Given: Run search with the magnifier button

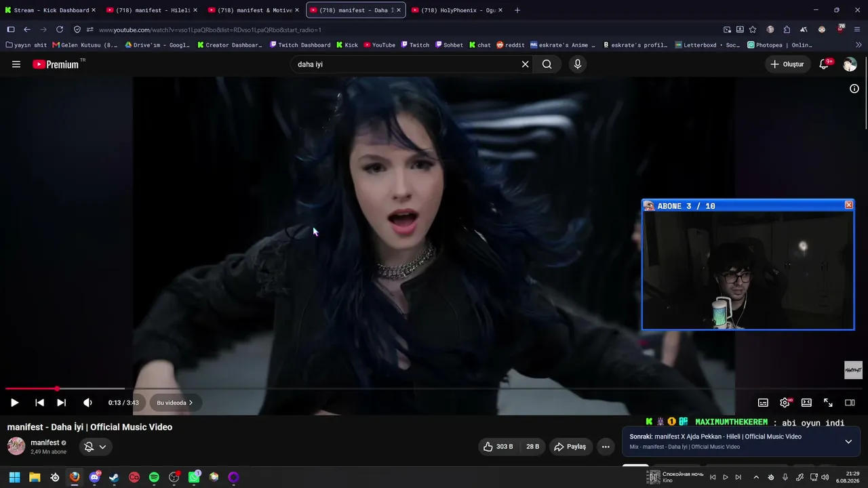Looking at the screenshot, I should (547, 64).
